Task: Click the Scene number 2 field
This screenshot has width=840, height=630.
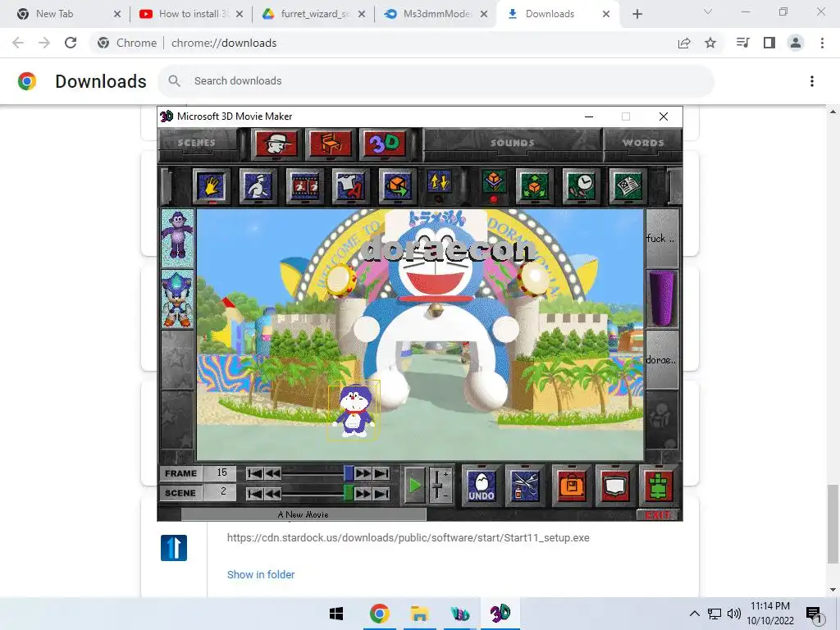Action: (x=221, y=492)
